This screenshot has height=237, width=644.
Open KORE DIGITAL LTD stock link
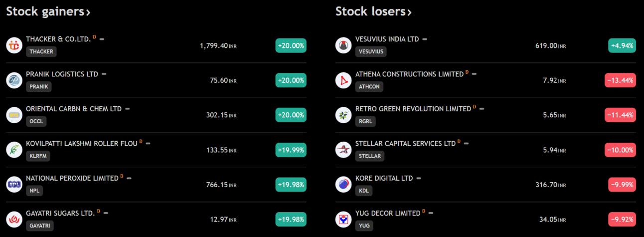tap(384, 178)
